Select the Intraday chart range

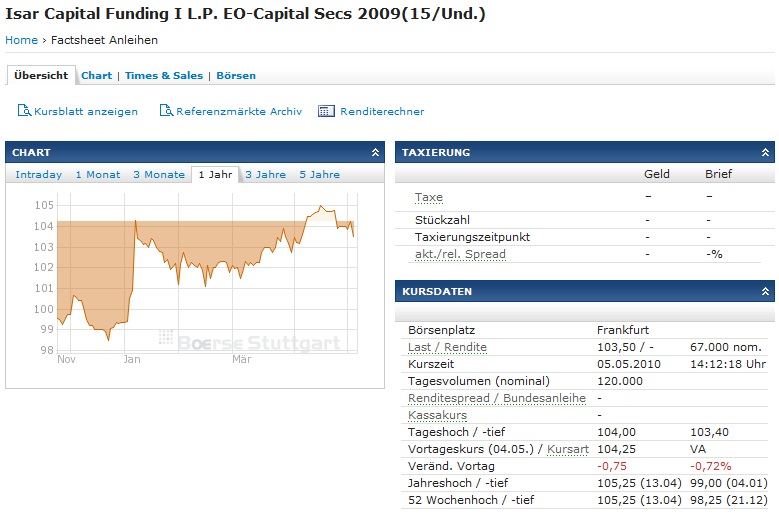point(39,174)
